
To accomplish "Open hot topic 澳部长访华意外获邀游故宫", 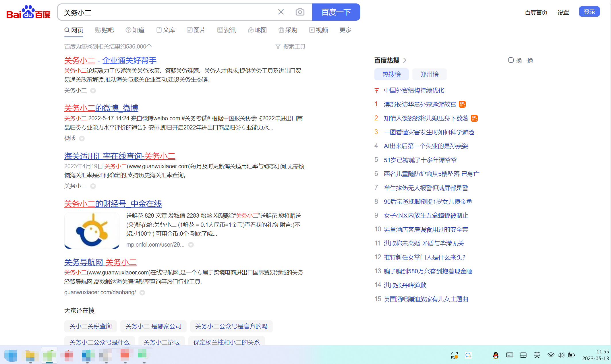I will (x=420, y=104).
